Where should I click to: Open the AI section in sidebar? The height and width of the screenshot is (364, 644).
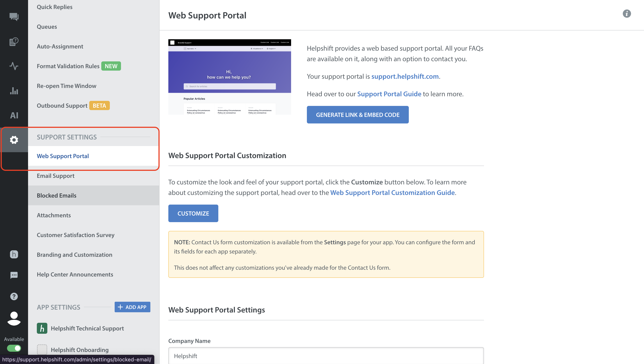(14, 115)
